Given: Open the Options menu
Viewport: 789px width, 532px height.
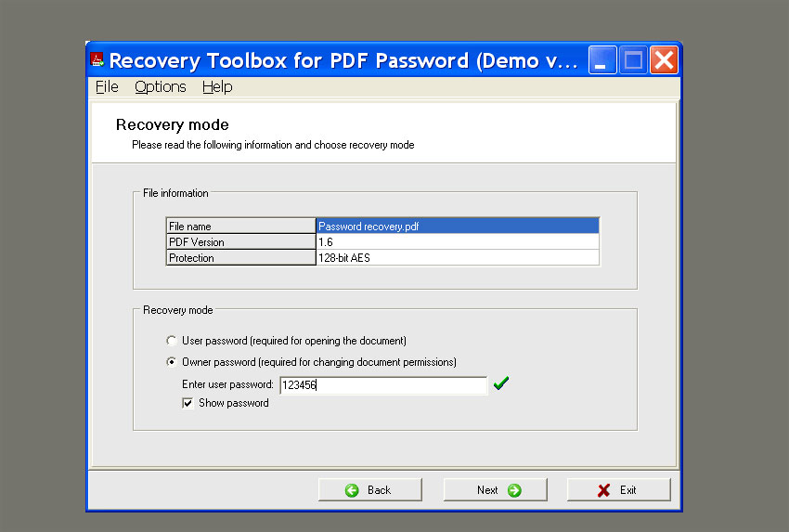Looking at the screenshot, I should click(x=160, y=86).
